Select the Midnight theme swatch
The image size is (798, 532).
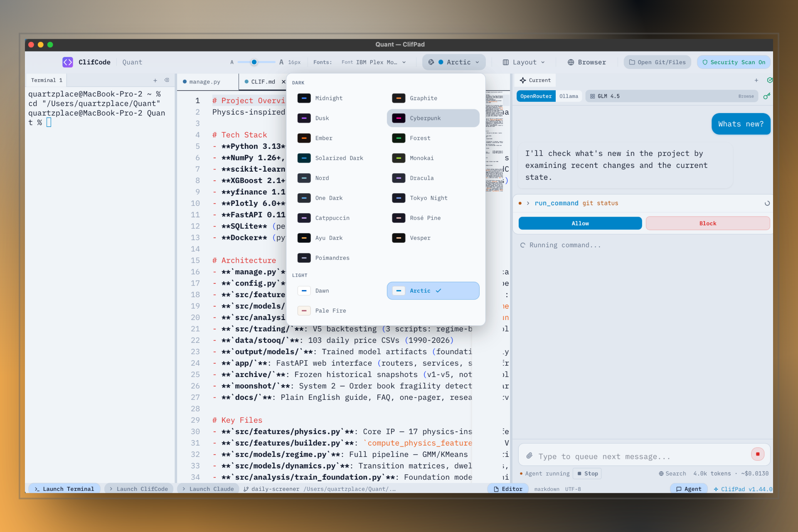[304, 98]
